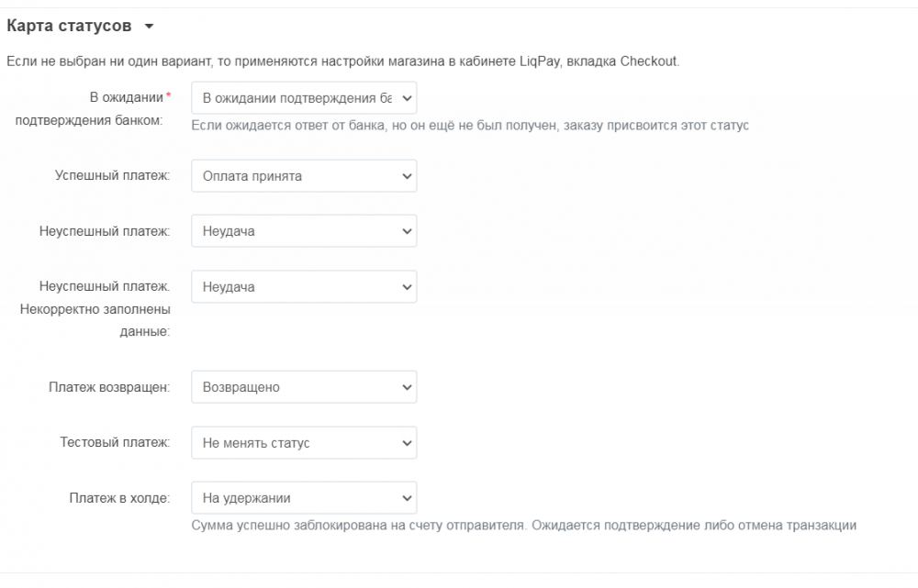Click the chevron on the "На удержании" dropdown
The height and width of the screenshot is (588, 918).
pyautogui.click(x=406, y=497)
